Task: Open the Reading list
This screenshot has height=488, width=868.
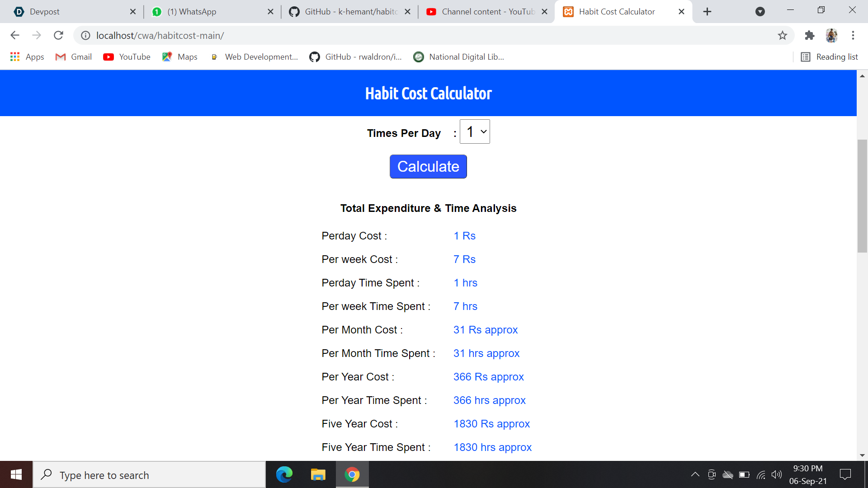Action: pos(830,57)
